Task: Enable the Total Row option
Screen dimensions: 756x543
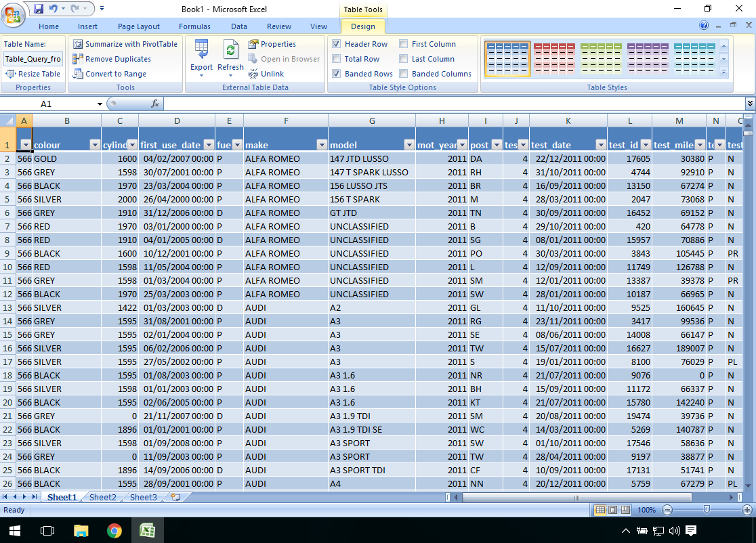Action: tap(337, 58)
